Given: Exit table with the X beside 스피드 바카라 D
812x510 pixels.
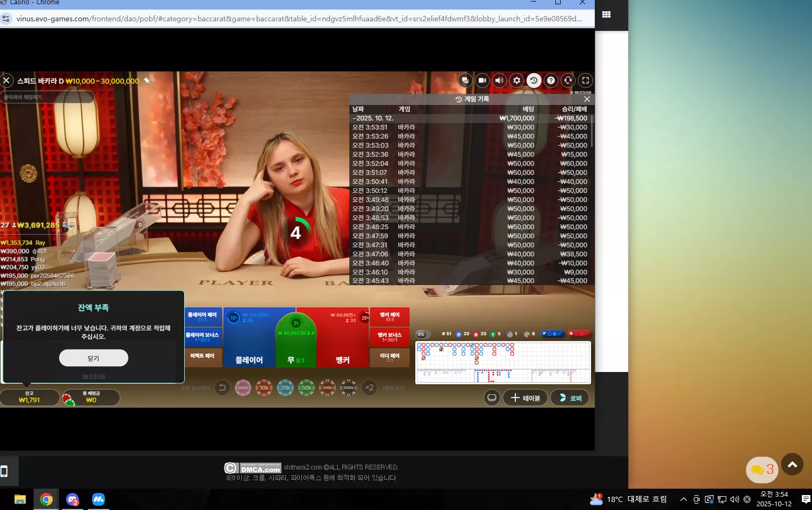Looking at the screenshot, I should [x=6, y=80].
